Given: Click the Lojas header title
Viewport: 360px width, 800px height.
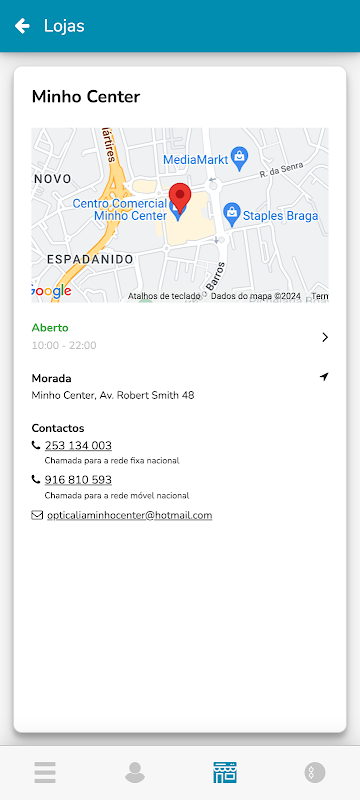Looking at the screenshot, I should (64, 26).
